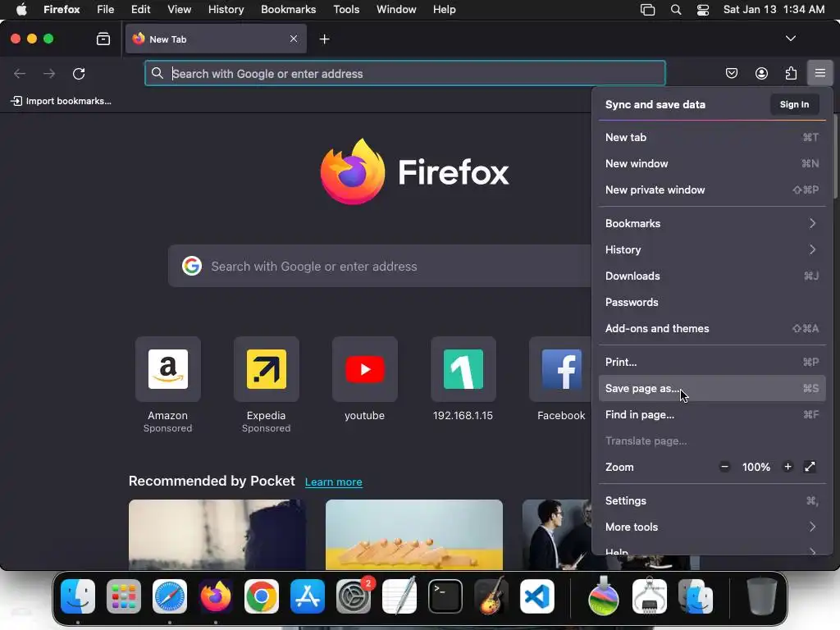This screenshot has height=630, width=840.
Task: Expand the History submenu
Action: [x=712, y=249]
